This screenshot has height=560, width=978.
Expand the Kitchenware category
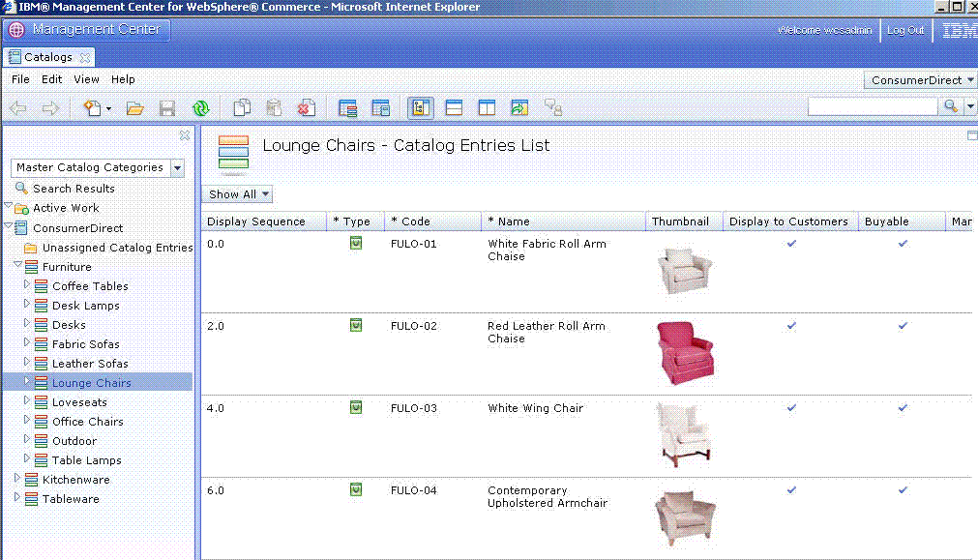pos(16,478)
